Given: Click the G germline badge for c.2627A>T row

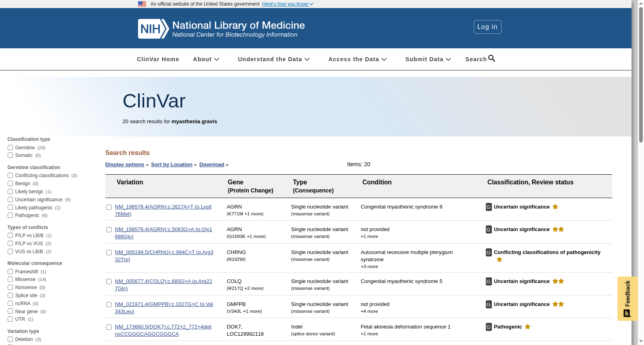Looking at the screenshot, I should tap(489, 207).
